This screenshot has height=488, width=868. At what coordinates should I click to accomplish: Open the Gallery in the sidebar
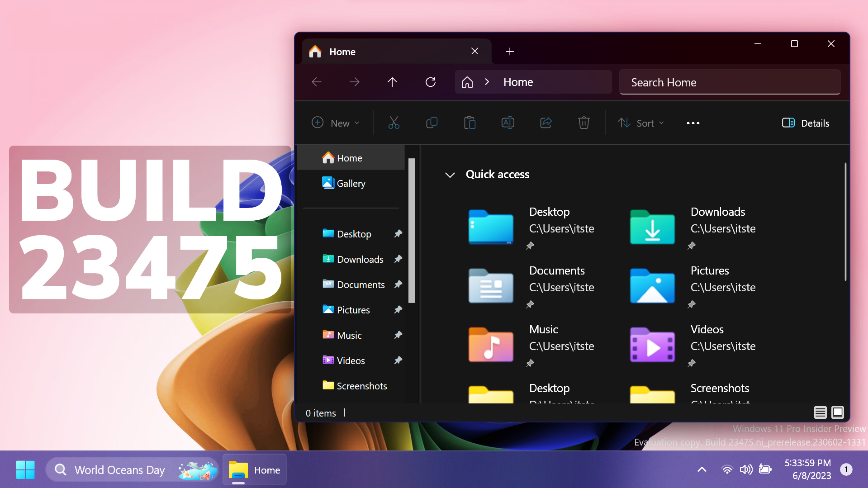pyautogui.click(x=351, y=183)
